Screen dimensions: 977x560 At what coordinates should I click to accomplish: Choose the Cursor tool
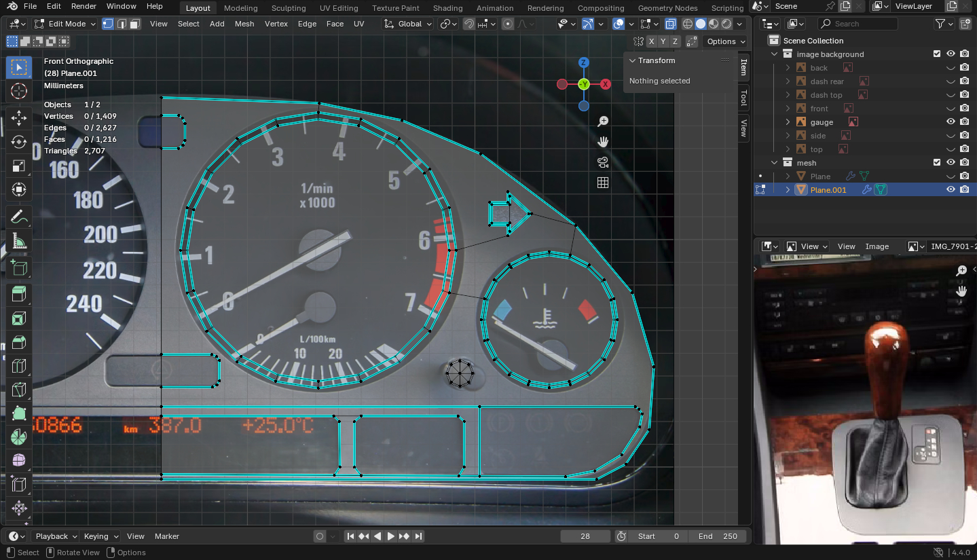[19, 91]
